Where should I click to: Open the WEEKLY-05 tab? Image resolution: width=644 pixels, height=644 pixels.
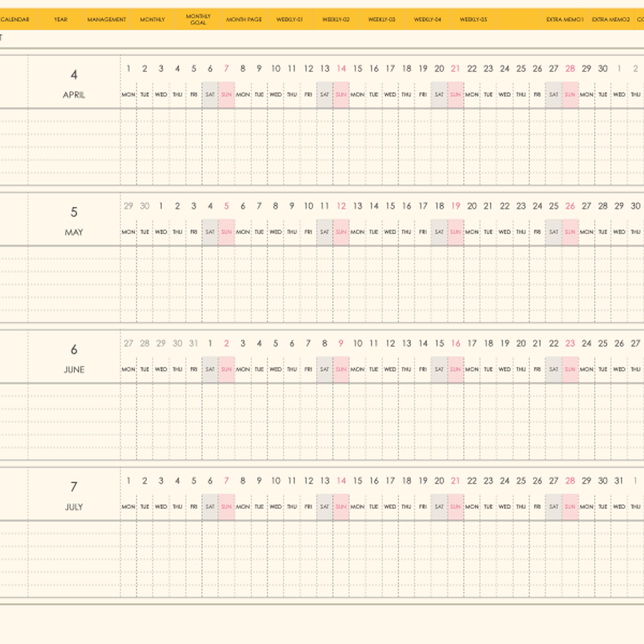(x=474, y=20)
